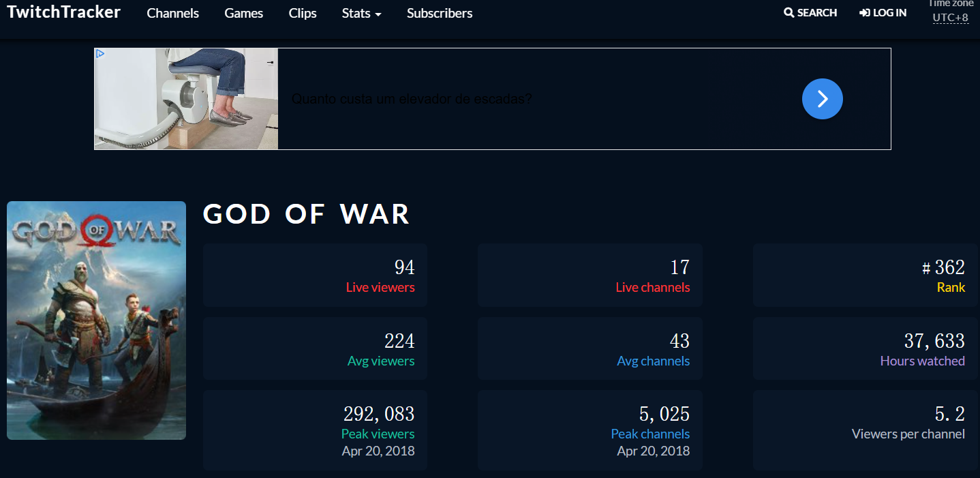
Task: Go to the Games section
Action: [243, 14]
